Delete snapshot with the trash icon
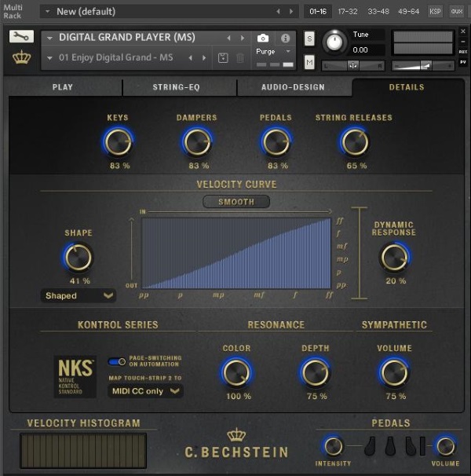 [240, 57]
